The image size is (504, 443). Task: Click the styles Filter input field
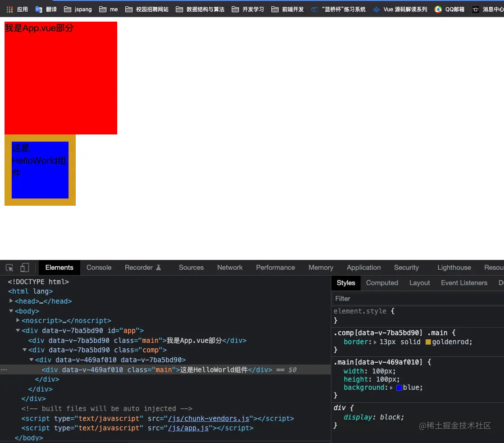(x=418, y=299)
